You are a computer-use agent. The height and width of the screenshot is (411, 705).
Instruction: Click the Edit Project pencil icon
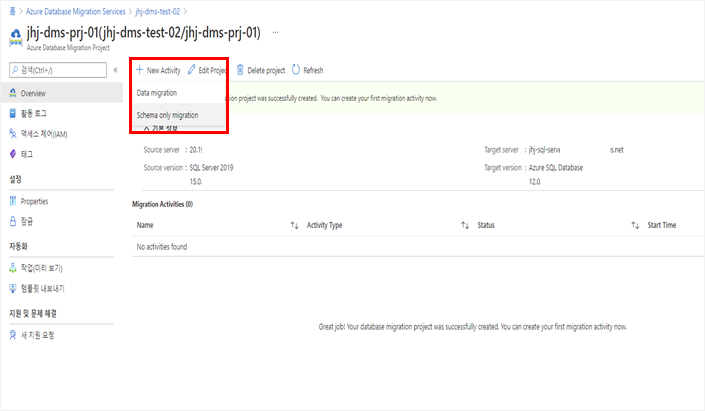(x=192, y=70)
